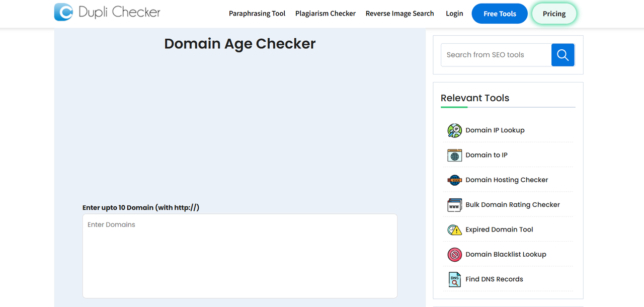Click the Pricing button
Viewport: 644px width, 307px height.
[x=554, y=14]
